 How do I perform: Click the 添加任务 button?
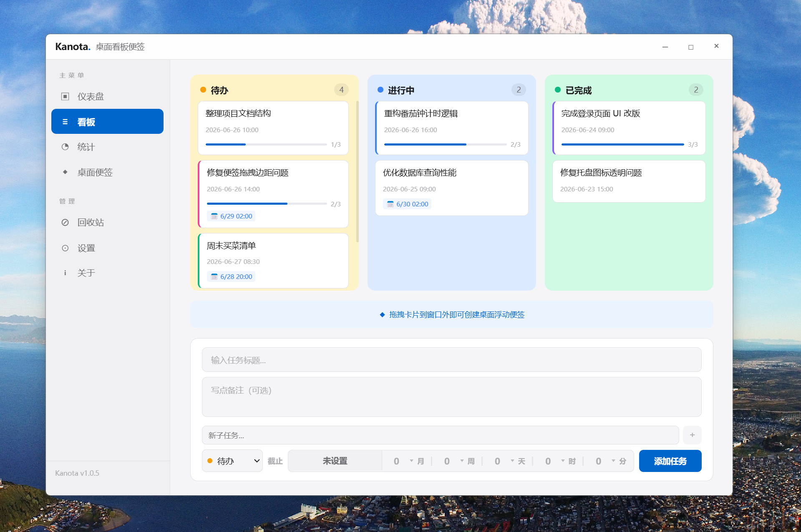[670, 461]
